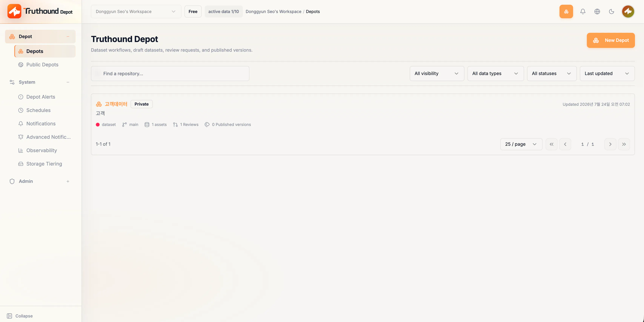Open the Last updated sort dropdown
The height and width of the screenshot is (322, 644).
(x=607, y=74)
